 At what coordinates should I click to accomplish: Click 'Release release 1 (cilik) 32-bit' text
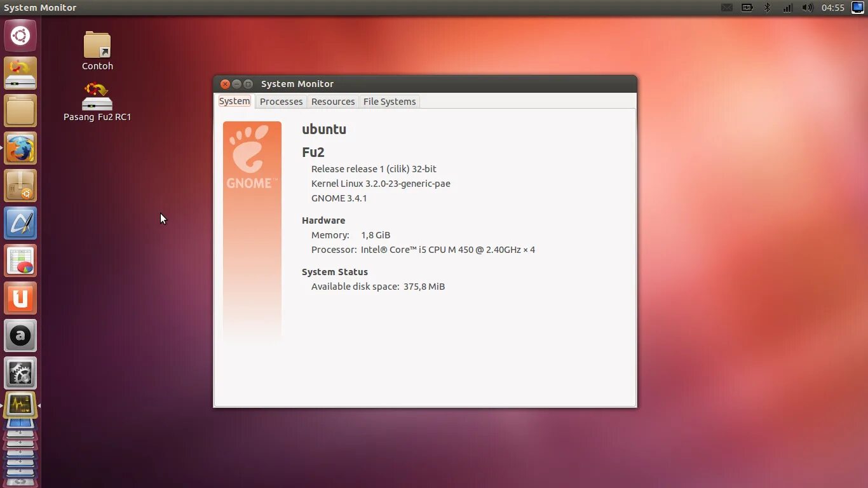click(x=374, y=169)
